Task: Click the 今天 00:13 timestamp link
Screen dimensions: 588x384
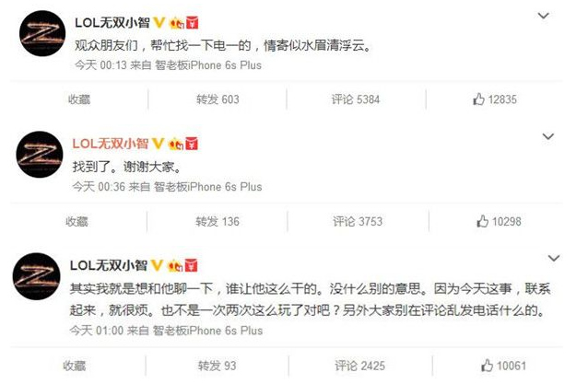Action: 100,65
